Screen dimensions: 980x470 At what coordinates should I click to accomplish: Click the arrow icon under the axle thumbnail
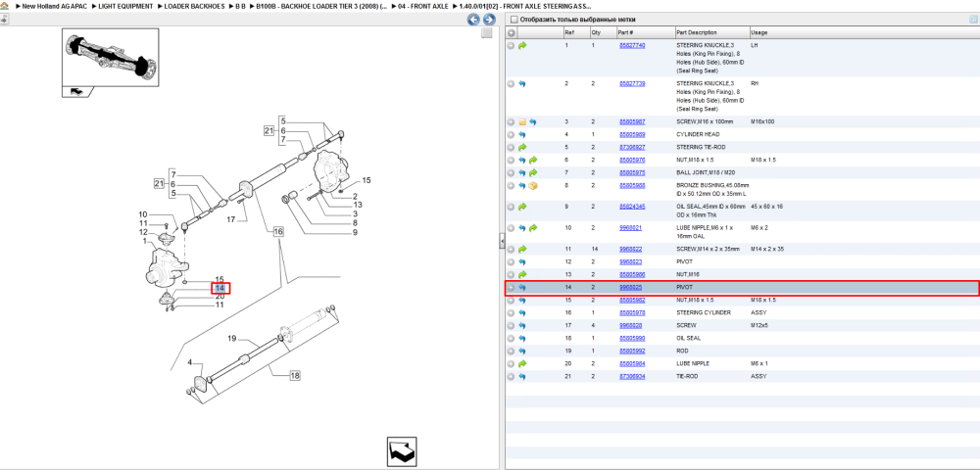click(x=76, y=91)
